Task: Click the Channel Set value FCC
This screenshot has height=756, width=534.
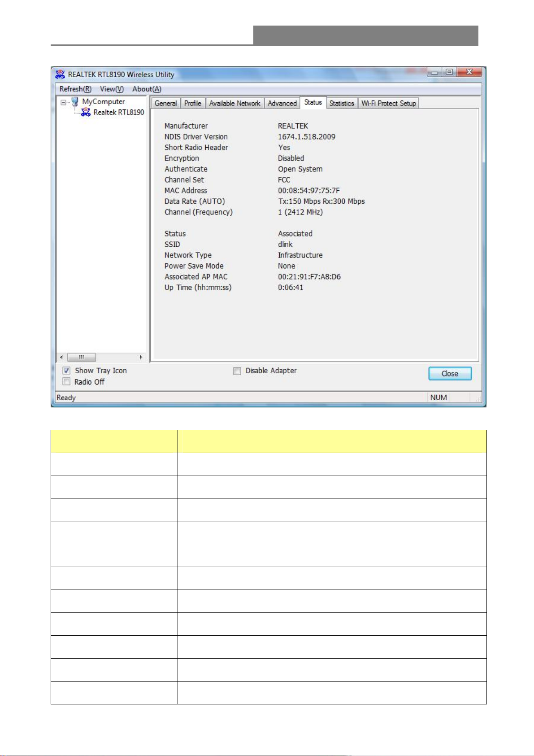Action: coord(284,180)
